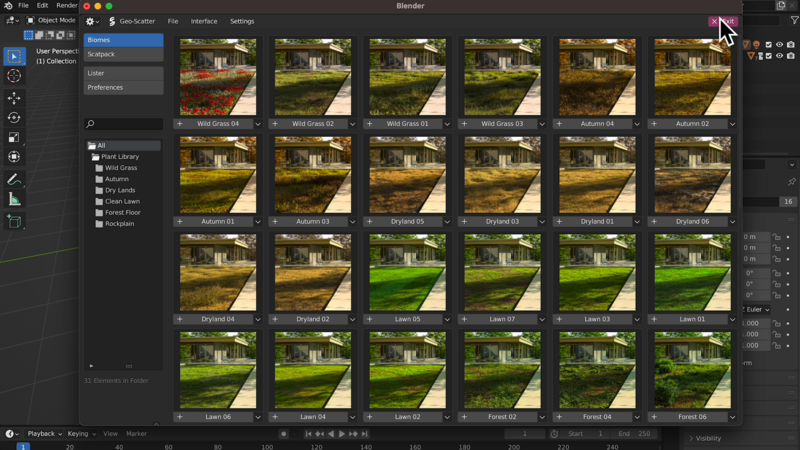
Task: Select the Move tool
Action: 14,98
